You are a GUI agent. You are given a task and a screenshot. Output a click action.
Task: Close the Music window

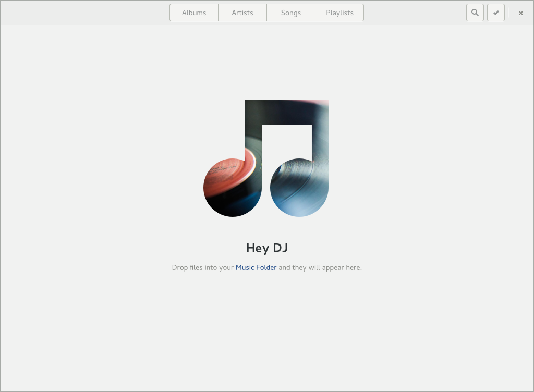(x=521, y=13)
